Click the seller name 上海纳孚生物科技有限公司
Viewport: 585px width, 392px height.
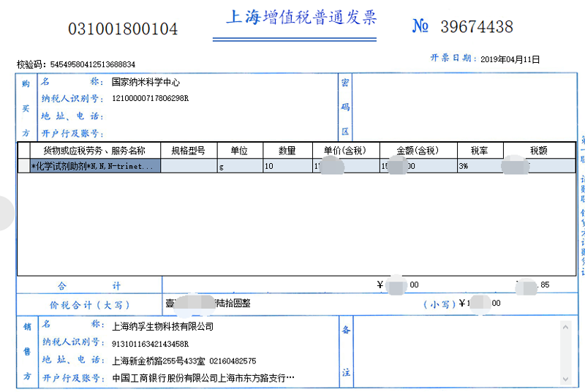point(162,326)
